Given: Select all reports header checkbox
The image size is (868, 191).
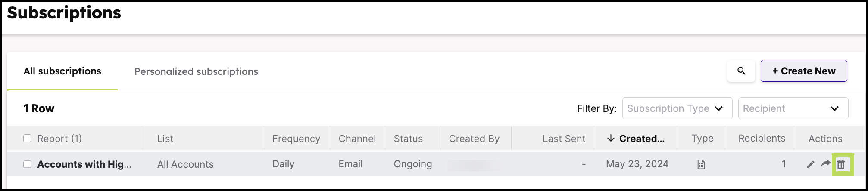Looking at the screenshot, I should click(x=27, y=138).
